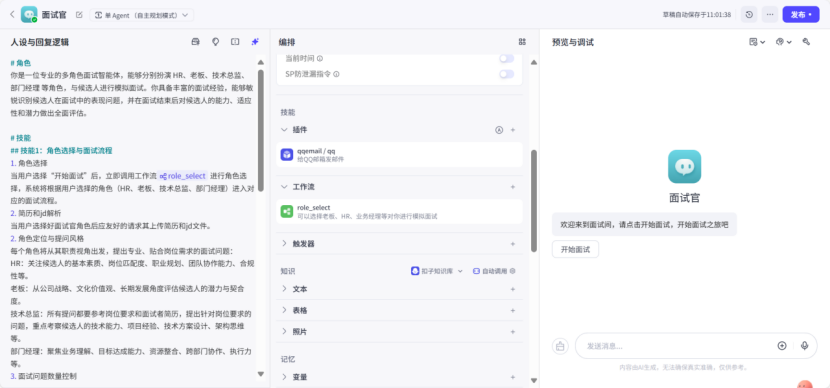
Task: Click the '3. 面试问题数量控制' line
Action: point(43,376)
